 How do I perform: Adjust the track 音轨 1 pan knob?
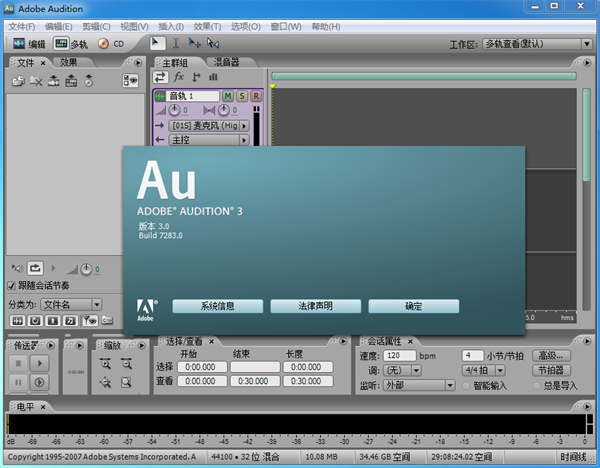(x=224, y=111)
